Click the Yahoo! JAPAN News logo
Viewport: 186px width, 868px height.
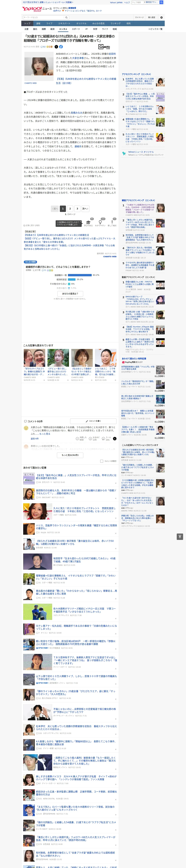point(37,9)
